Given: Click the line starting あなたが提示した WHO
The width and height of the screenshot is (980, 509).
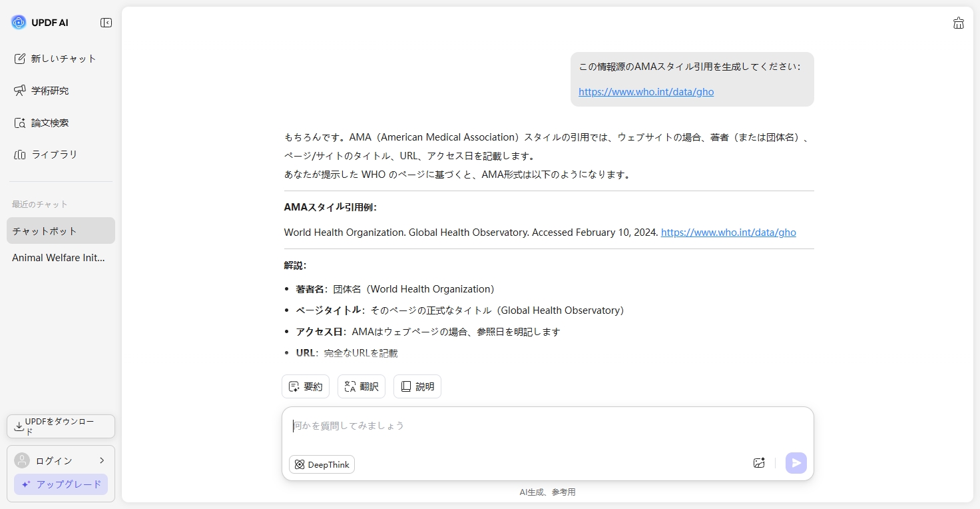Looking at the screenshot, I should click(x=457, y=175).
